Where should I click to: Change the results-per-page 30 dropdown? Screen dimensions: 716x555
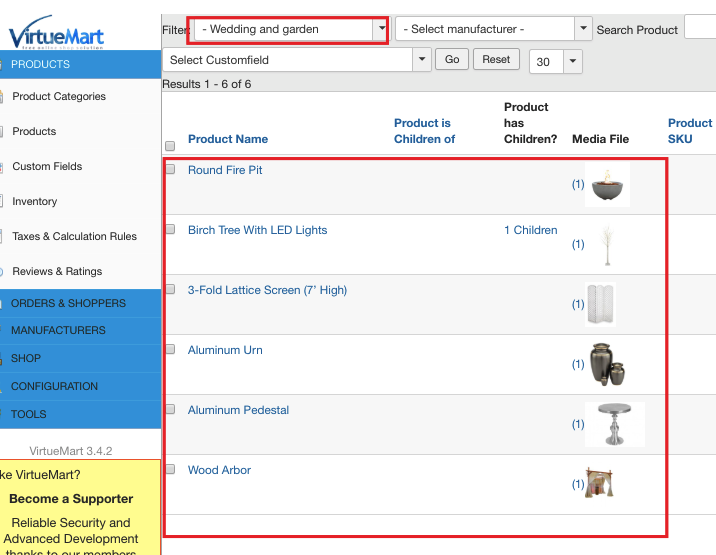pos(555,62)
